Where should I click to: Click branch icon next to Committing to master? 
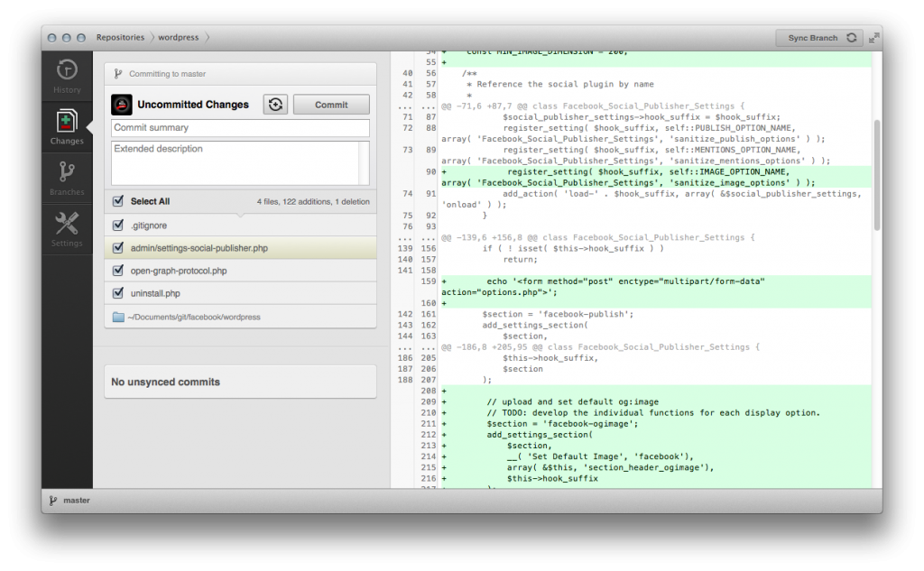(118, 74)
